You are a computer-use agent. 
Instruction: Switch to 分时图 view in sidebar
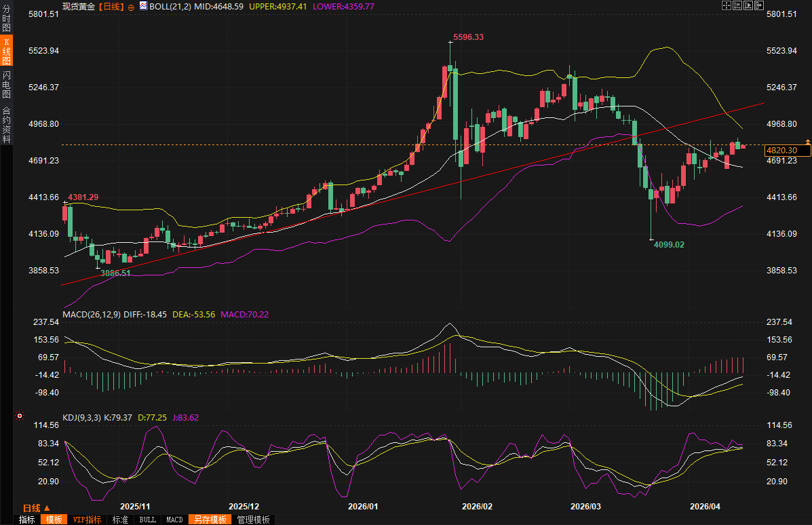click(x=6, y=18)
